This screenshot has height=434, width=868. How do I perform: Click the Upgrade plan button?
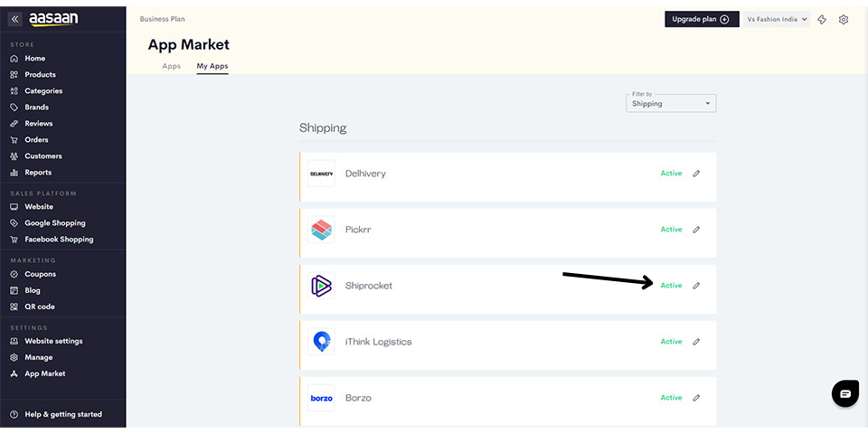[702, 19]
